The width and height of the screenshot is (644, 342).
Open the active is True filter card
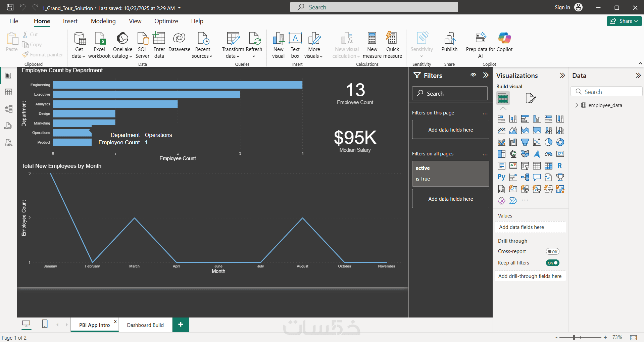(x=450, y=174)
